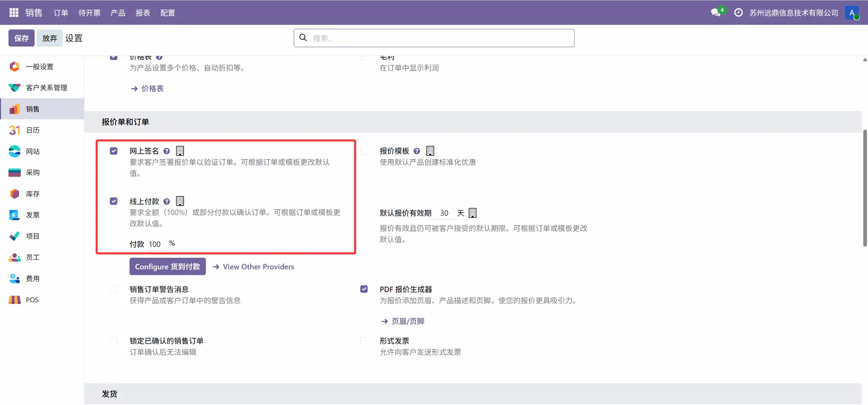Open the 订单 menu in top bar
Viewport: 868px width, 405px height.
[61, 13]
